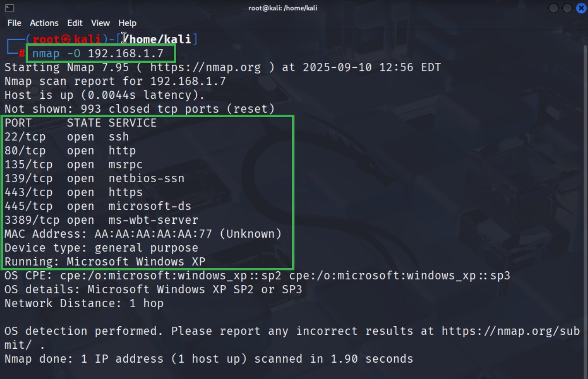Open the Actions menu

[x=44, y=23]
